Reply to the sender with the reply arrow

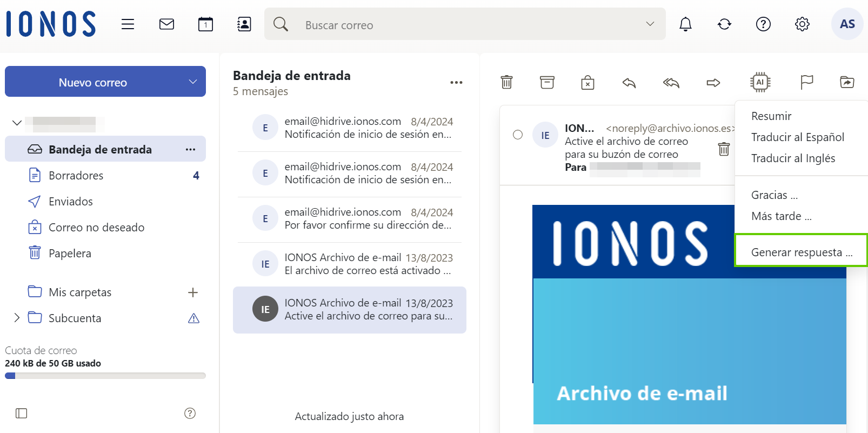coord(629,83)
